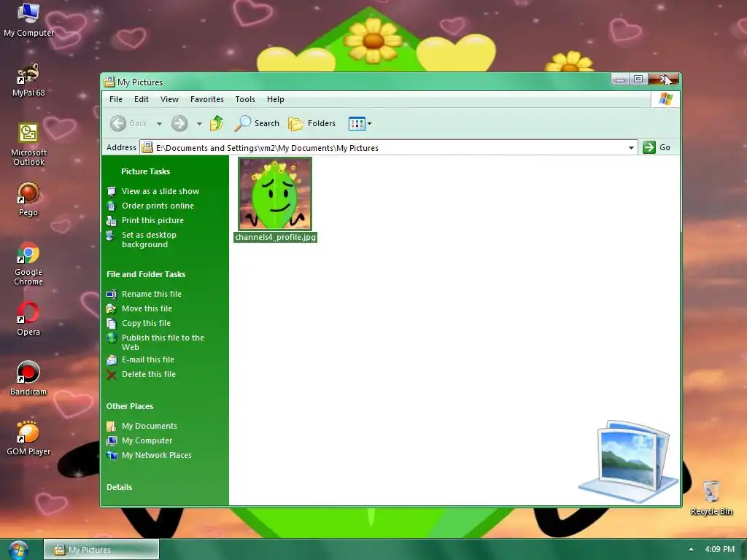
Task: Click Rename this file
Action: (152, 294)
